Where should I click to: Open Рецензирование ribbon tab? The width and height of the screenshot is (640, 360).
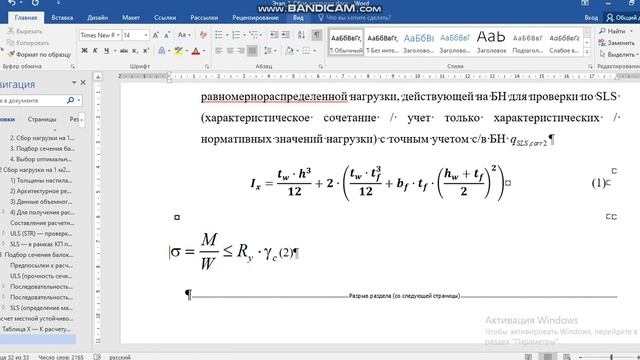tap(256, 18)
